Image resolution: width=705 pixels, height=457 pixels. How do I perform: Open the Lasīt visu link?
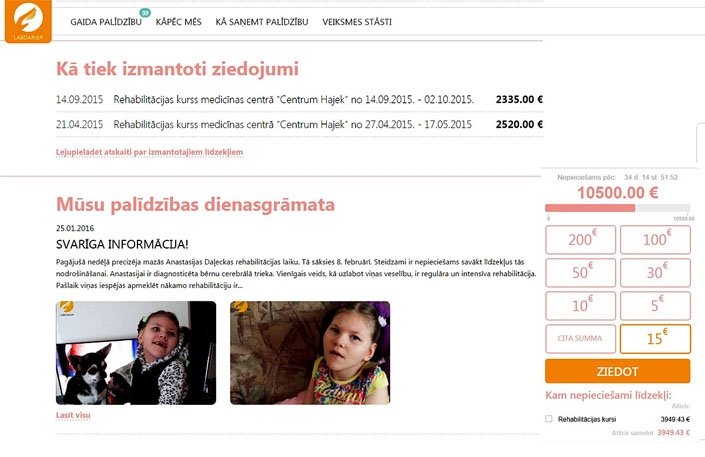(x=73, y=415)
